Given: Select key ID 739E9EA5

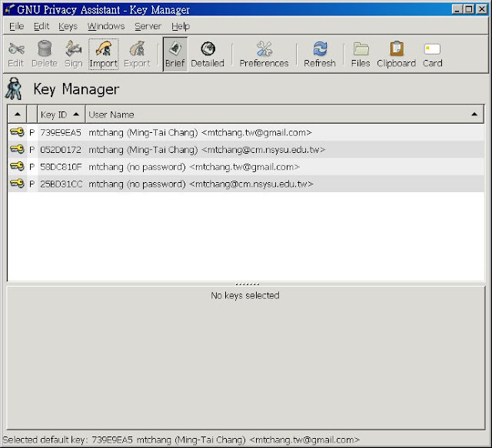Looking at the screenshot, I should [61, 133].
